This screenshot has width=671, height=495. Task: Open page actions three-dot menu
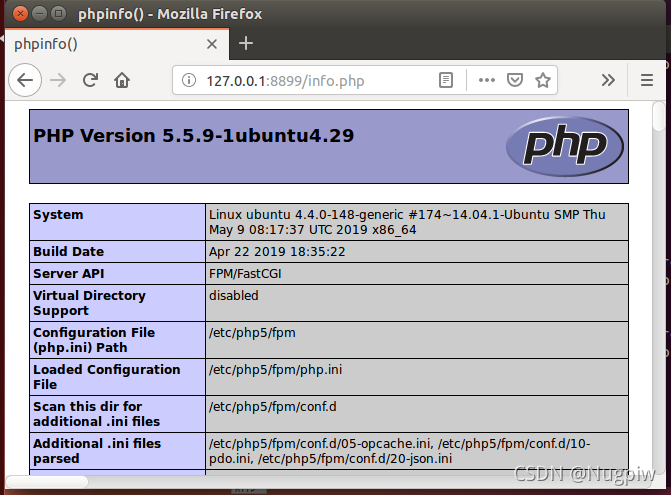coord(487,80)
